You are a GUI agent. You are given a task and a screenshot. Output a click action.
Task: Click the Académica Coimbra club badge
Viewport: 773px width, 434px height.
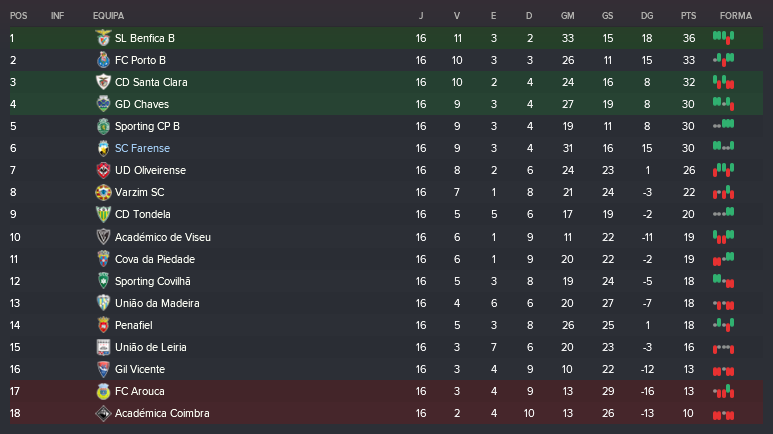click(102, 413)
